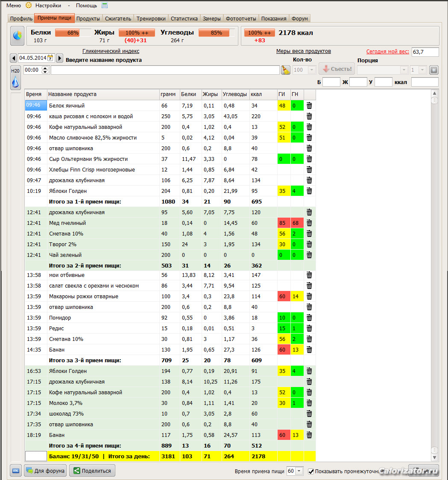Image resolution: width=448 pixels, height=480 pixels.
Task: Go to previous day with left arrow
Action: [14, 58]
